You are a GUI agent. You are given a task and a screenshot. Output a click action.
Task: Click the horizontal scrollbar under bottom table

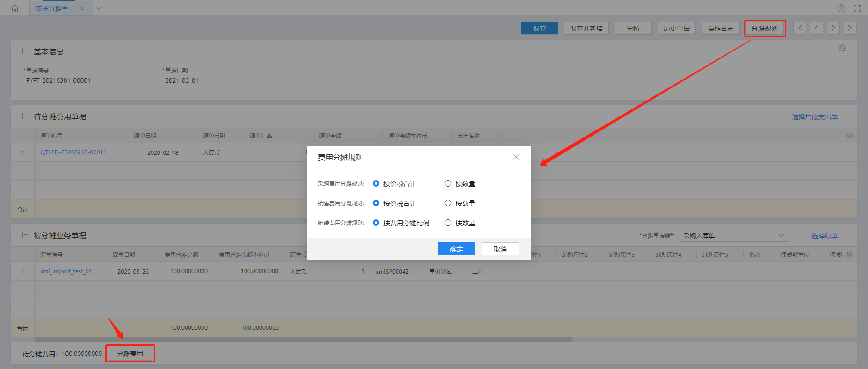pos(304,340)
